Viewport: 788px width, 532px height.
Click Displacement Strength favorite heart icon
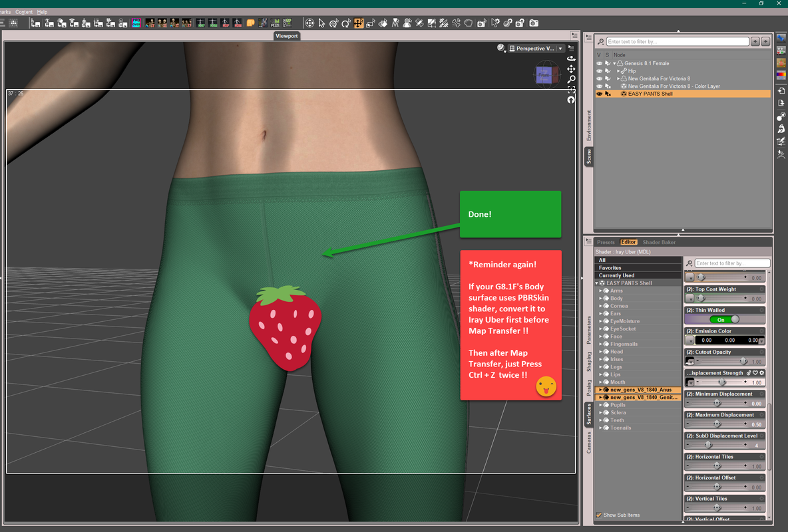click(x=755, y=373)
